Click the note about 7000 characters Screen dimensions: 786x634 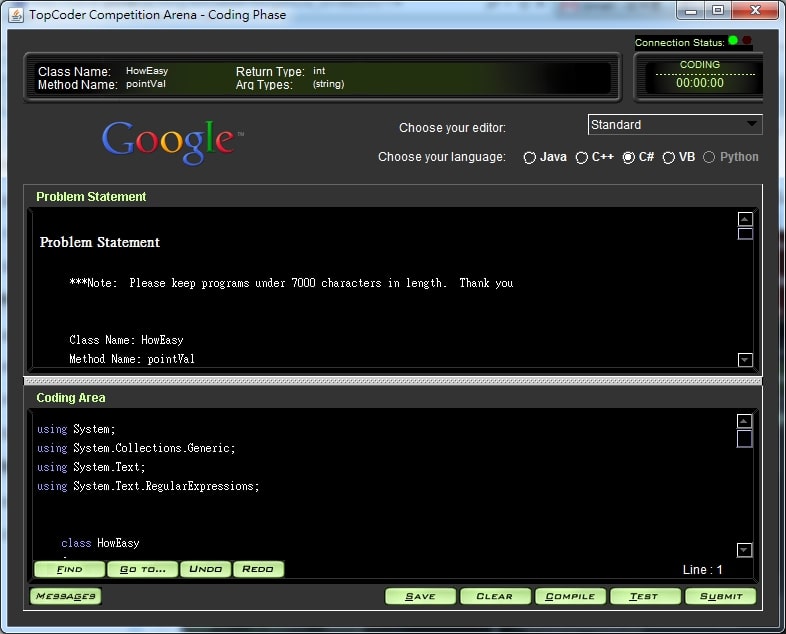pos(291,283)
